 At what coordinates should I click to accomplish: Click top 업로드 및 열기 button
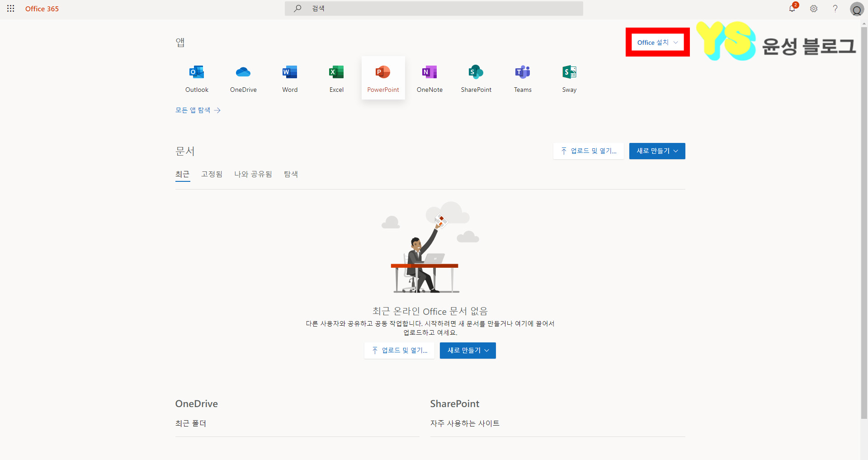589,151
